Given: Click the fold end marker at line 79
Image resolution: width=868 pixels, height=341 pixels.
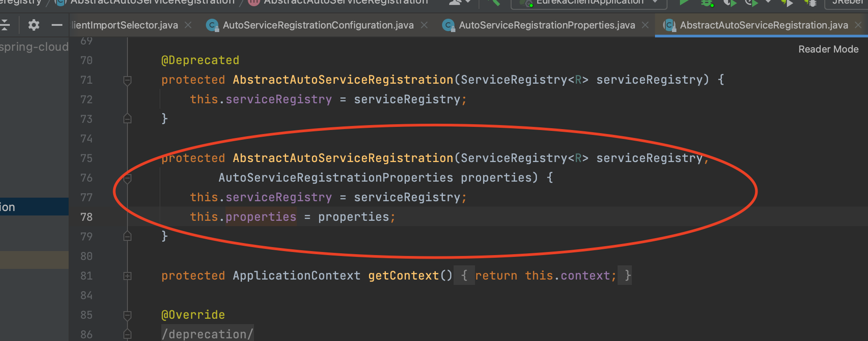Looking at the screenshot, I should (127, 236).
